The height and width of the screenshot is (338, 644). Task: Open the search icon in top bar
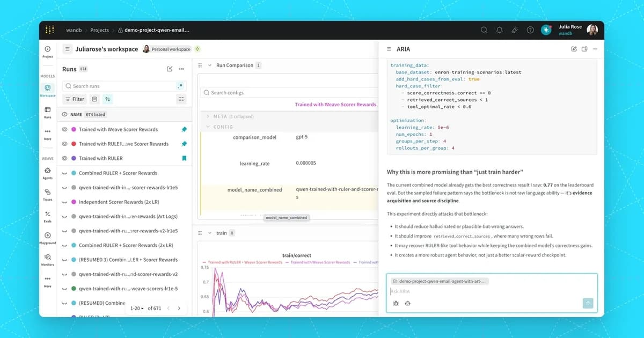[x=484, y=30]
